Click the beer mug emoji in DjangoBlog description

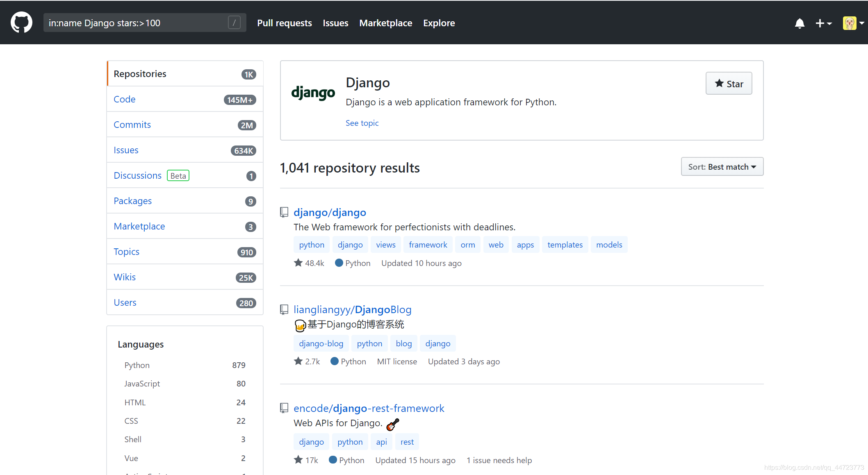pyautogui.click(x=300, y=325)
